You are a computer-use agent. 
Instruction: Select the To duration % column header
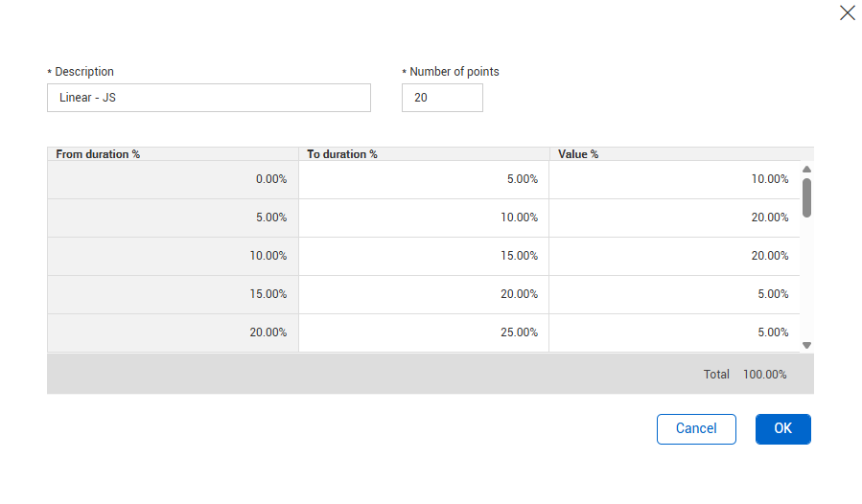423,154
